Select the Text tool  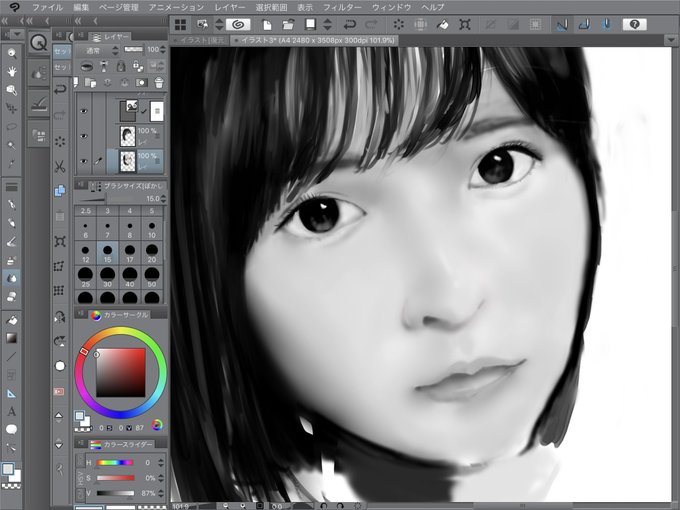pyautogui.click(x=12, y=411)
